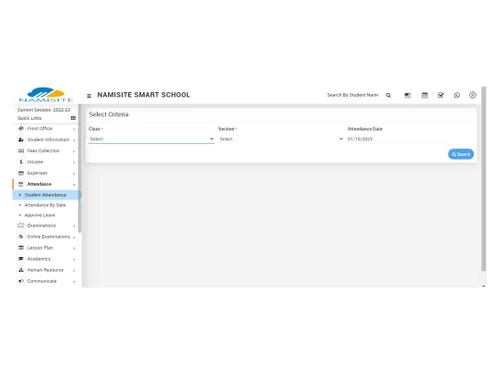
Task: Click the Select Criteria heading
Action: 109,114
